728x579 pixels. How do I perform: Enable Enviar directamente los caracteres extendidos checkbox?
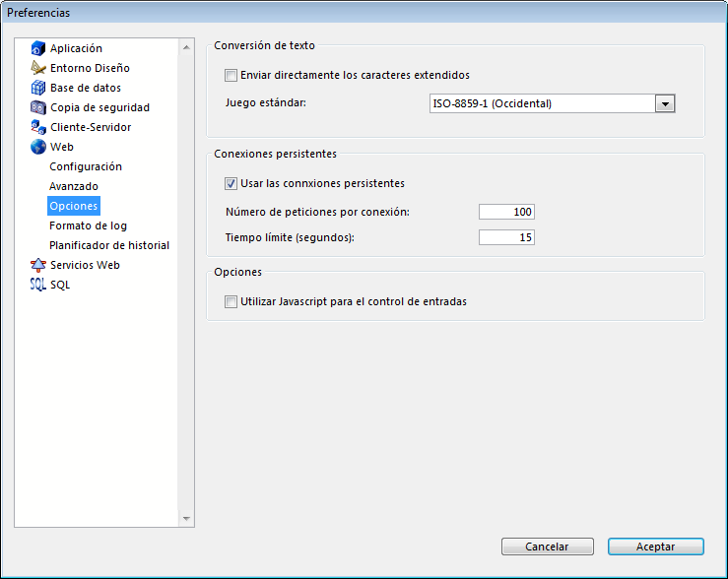(232, 75)
